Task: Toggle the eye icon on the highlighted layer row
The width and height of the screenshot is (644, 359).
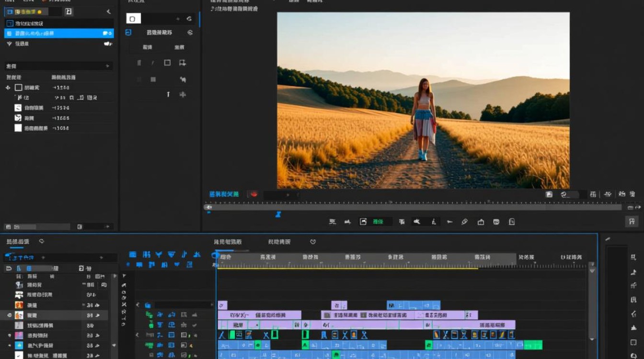Action: 9,315
